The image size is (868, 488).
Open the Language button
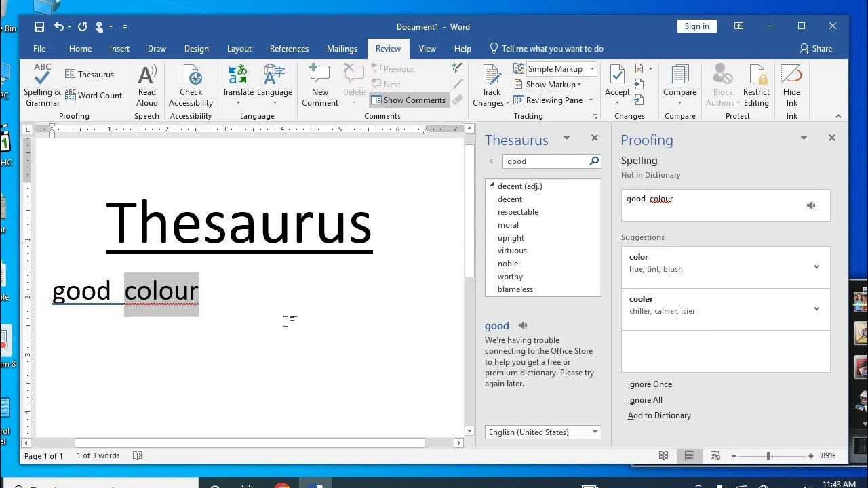pyautogui.click(x=275, y=85)
